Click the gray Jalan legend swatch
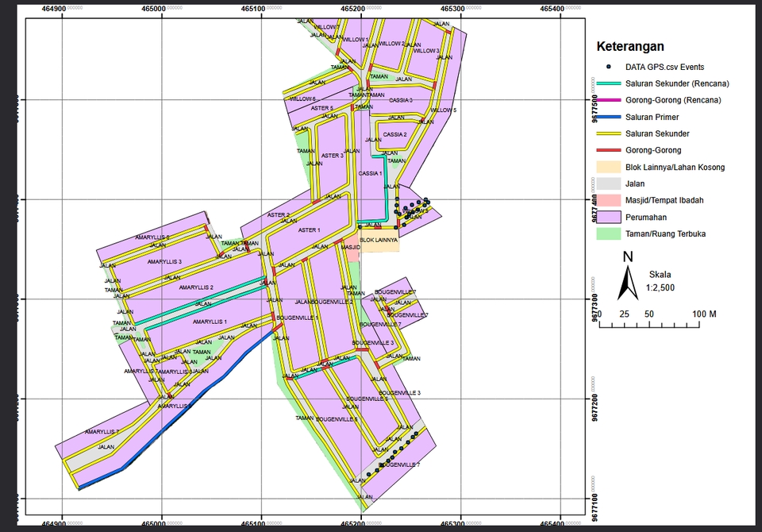Screen dimensions: 762x532 [608, 183]
